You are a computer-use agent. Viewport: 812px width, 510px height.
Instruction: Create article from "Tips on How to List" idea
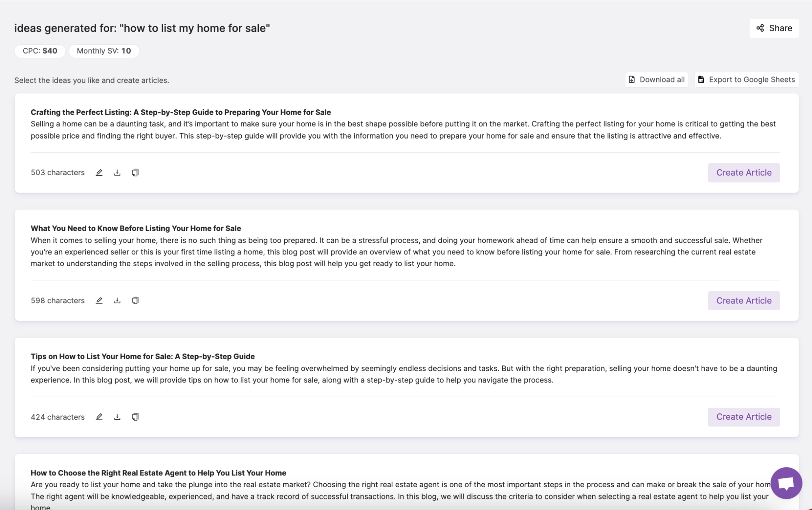[743, 417]
